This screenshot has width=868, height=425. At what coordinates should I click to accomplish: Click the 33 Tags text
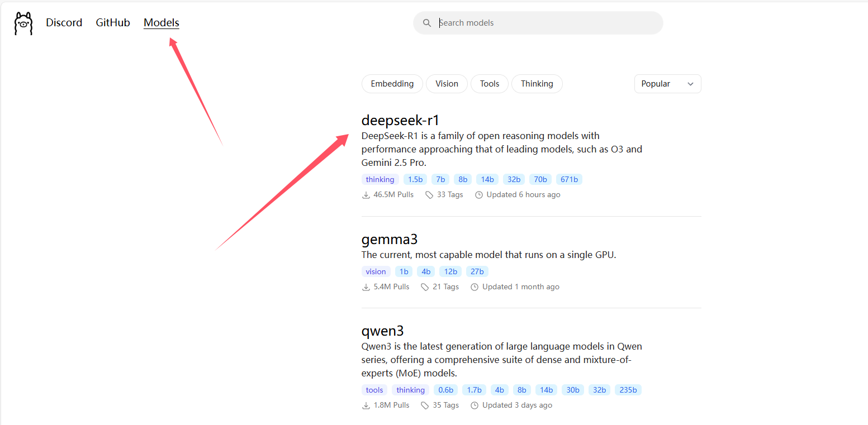[450, 195]
